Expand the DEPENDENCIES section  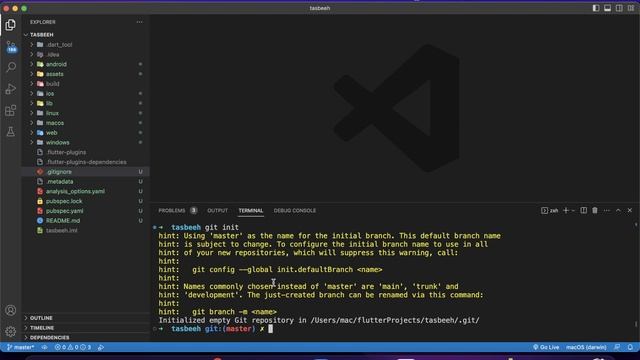[x=86, y=338]
